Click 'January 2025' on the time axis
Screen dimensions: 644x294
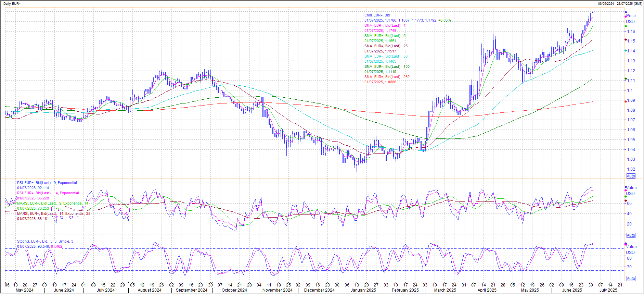[x=363, y=290]
